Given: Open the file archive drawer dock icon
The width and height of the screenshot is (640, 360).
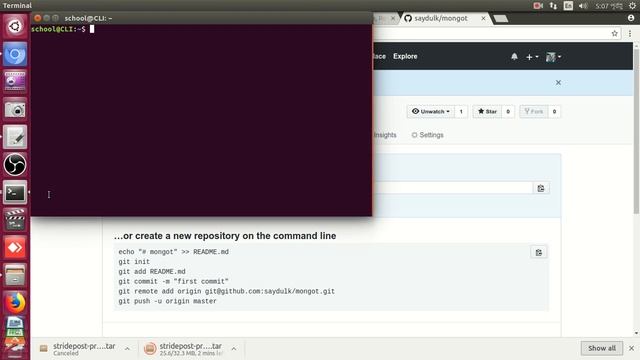Looking at the screenshot, I should click(15, 275).
